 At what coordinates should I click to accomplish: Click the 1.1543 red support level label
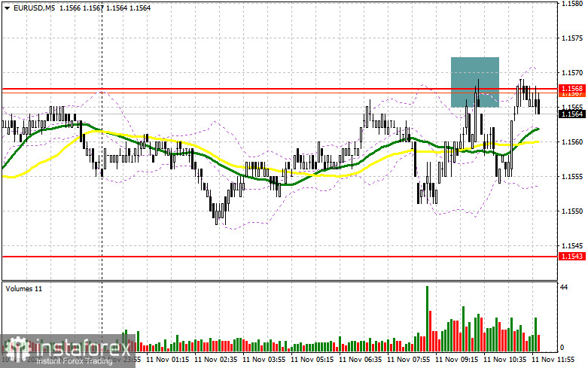572,257
